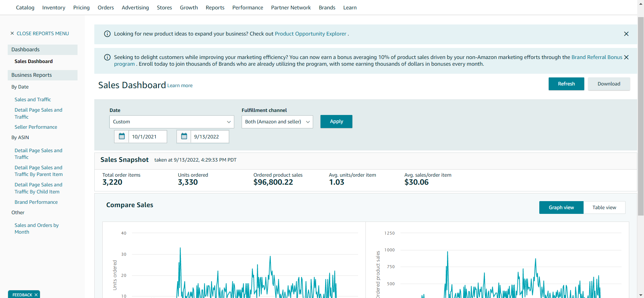Click the scrollbar down arrow
The image size is (644, 298).
coord(641,295)
